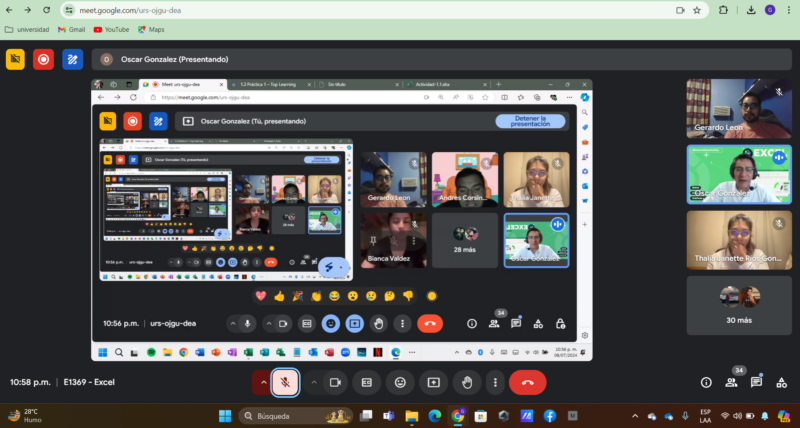Show the participants list with 34 badge
Screen dimensions: 800x428
point(731,383)
